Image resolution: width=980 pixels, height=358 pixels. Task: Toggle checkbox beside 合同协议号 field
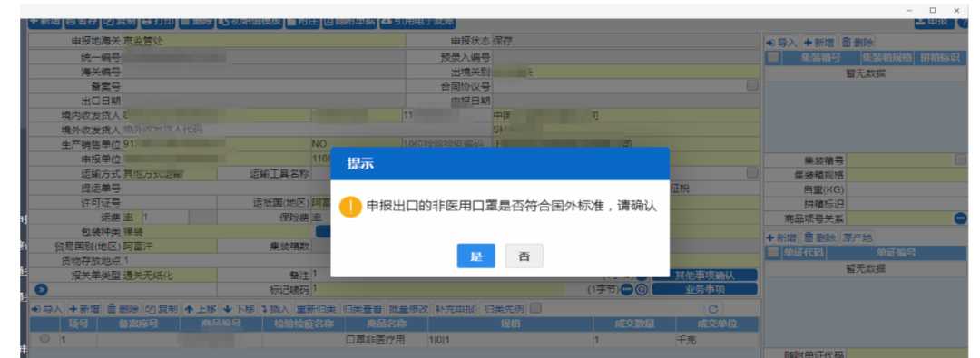(752, 85)
